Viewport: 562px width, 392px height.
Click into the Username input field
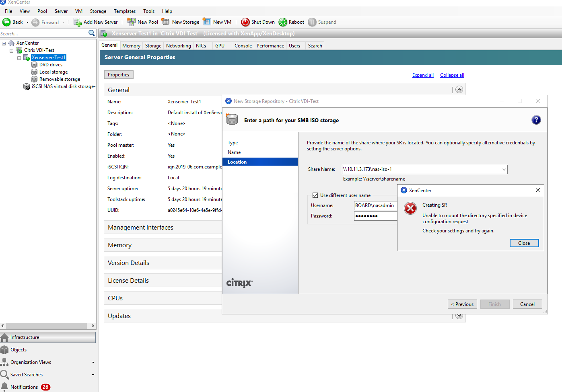coord(375,205)
